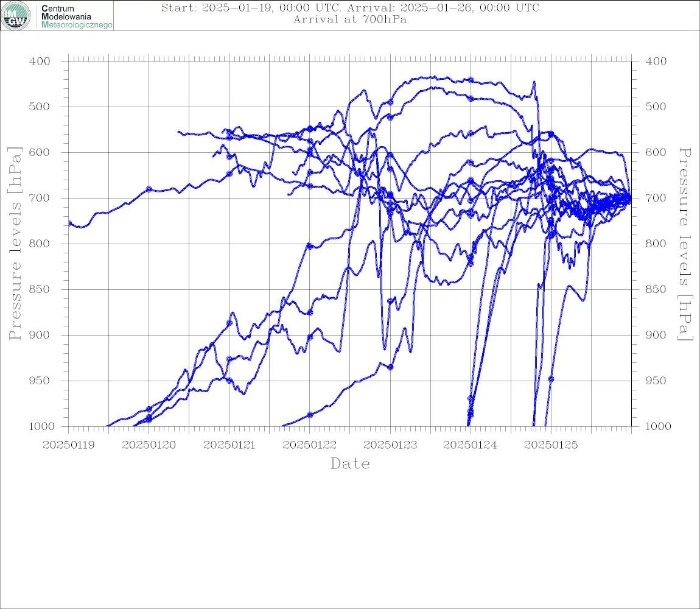
Task: Click the right axis 700 label
Action: 656,198
